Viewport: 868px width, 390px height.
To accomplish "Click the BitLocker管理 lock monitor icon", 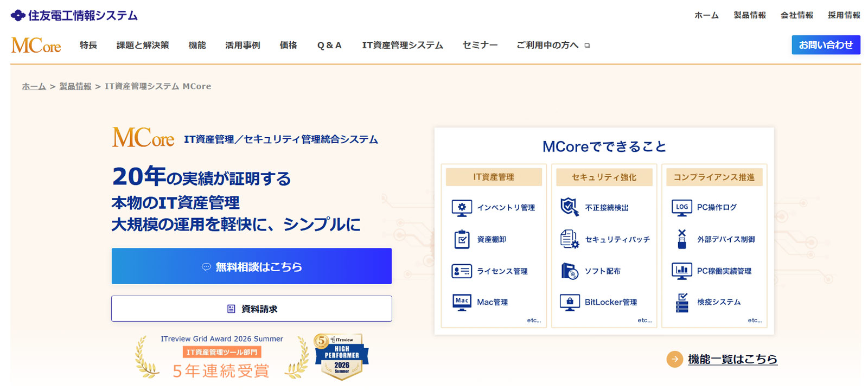I will [x=570, y=302].
